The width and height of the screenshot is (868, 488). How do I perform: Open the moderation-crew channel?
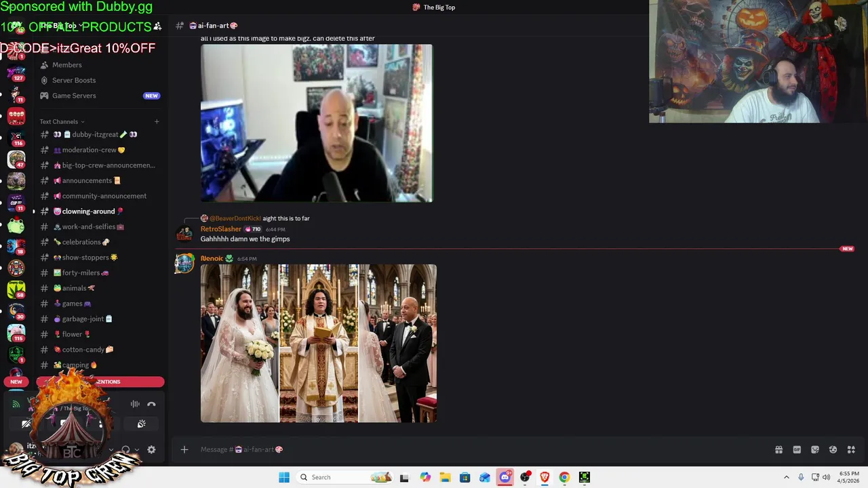click(x=100, y=150)
